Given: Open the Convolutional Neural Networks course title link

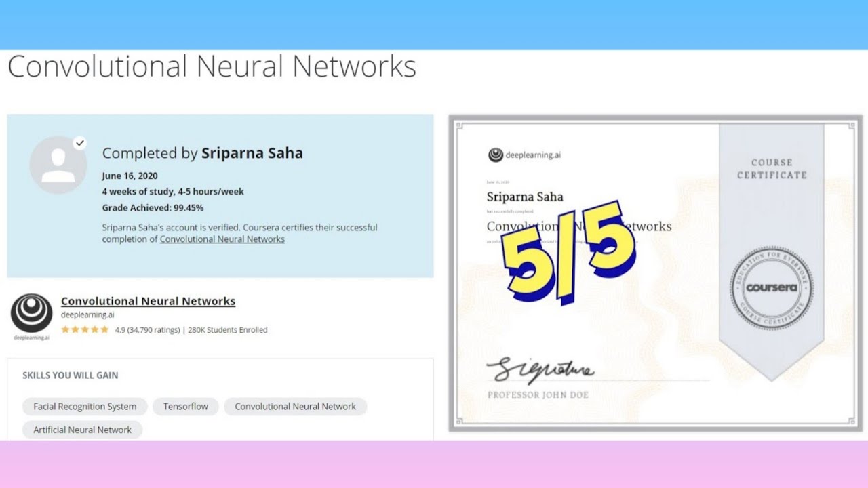Looking at the screenshot, I should [x=148, y=301].
